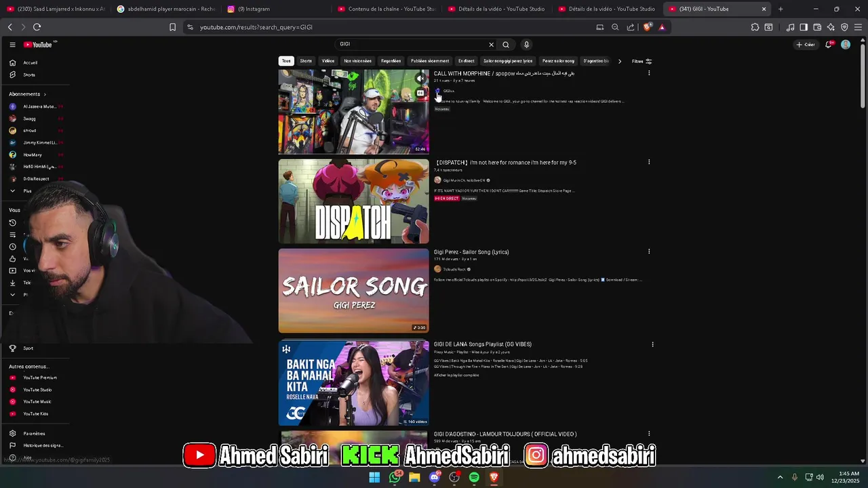Expand the Abonnements section arrow

tap(45, 94)
